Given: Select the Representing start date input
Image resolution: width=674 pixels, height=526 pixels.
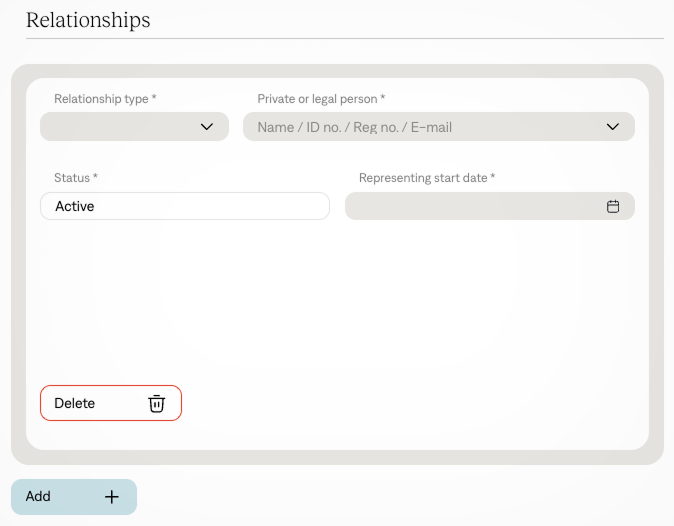Looking at the screenshot, I should pos(475,206).
